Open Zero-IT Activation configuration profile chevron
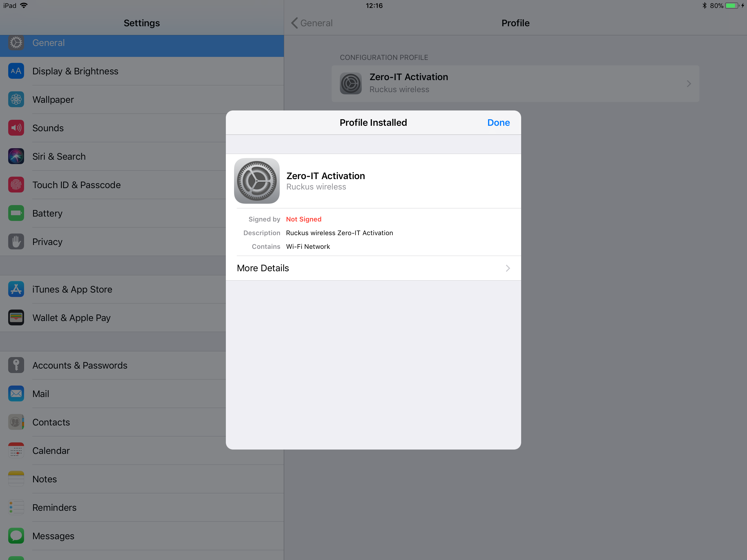 pos(688,84)
